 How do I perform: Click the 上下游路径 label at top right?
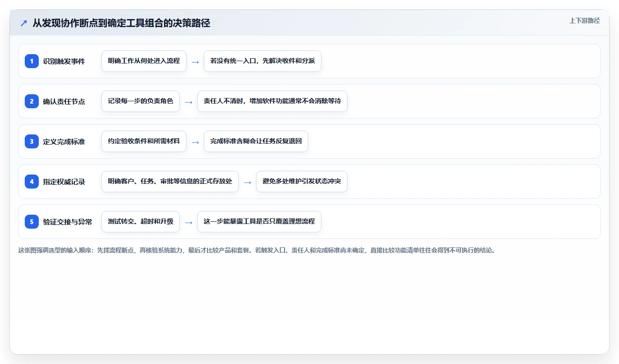click(x=584, y=21)
